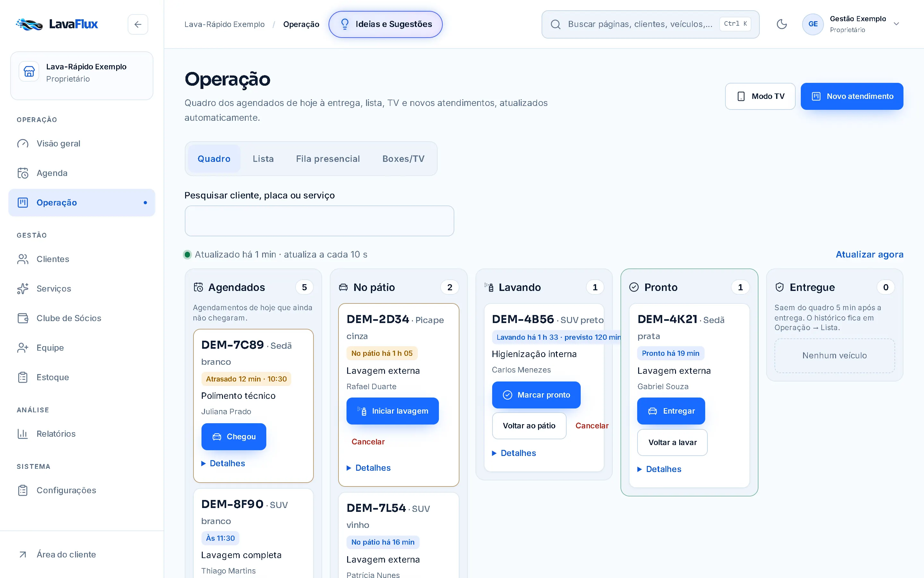Open Configurações in the sidebar
This screenshot has width=924, height=578.
coord(82,490)
